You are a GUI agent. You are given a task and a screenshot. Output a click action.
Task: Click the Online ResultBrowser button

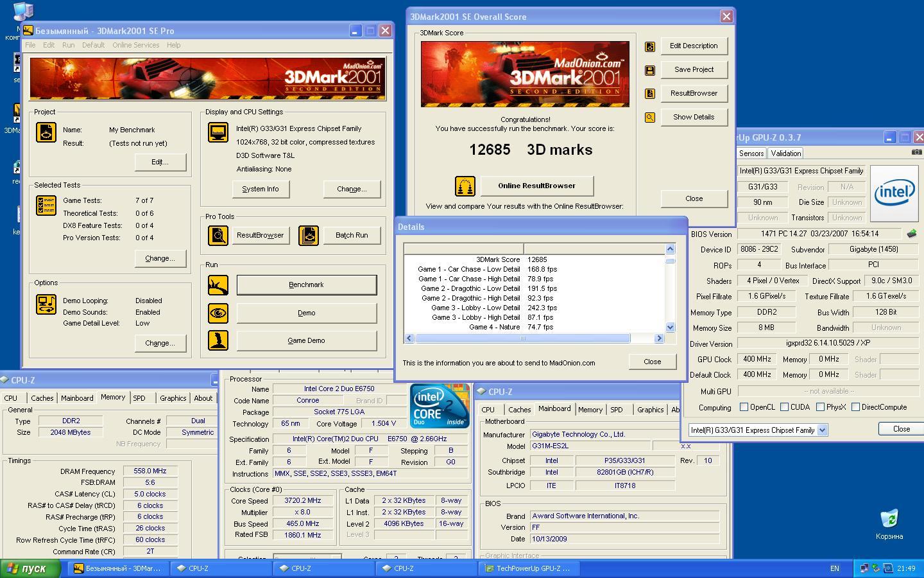click(536, 186)
